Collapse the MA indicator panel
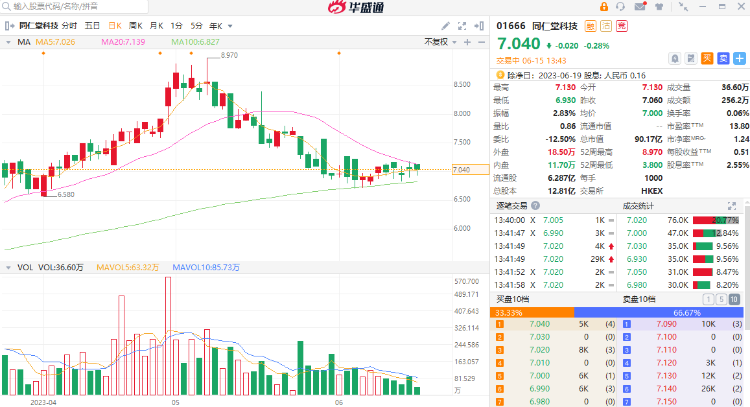 pyautogui.click(x=8, y=42)
